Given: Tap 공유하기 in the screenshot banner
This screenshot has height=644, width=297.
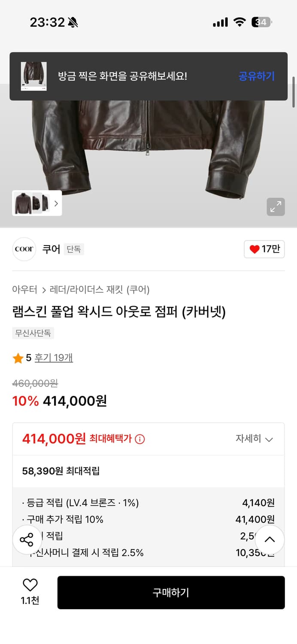Looking at the screenshot, I should tap(256, 76).
